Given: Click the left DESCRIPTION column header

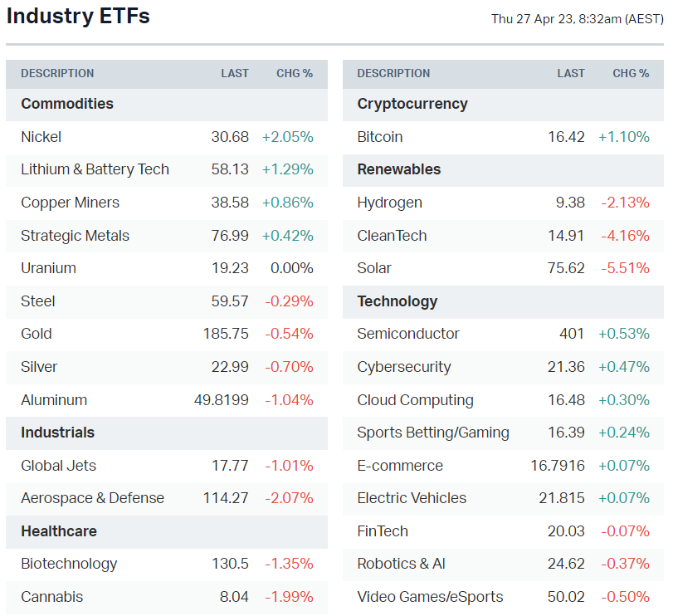Looking at the screenshot, I should pos(57,73).
